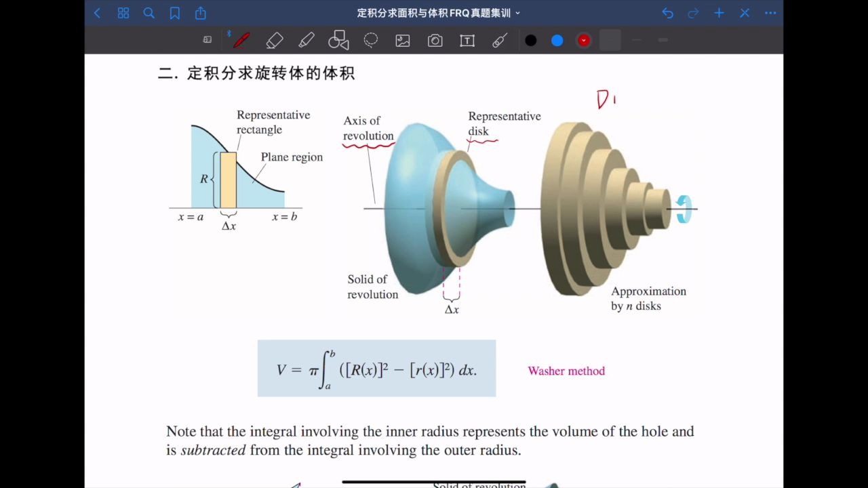Click the 'Solid of revolution' label beside blue solid
Viewport: 868px width, 488px height.
pos(373,287)
